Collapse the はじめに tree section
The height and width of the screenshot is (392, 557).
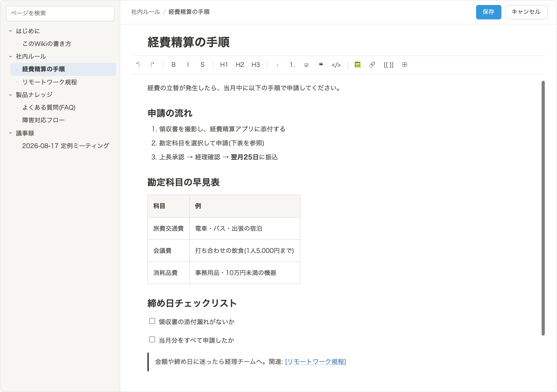[x=10, y=31]
